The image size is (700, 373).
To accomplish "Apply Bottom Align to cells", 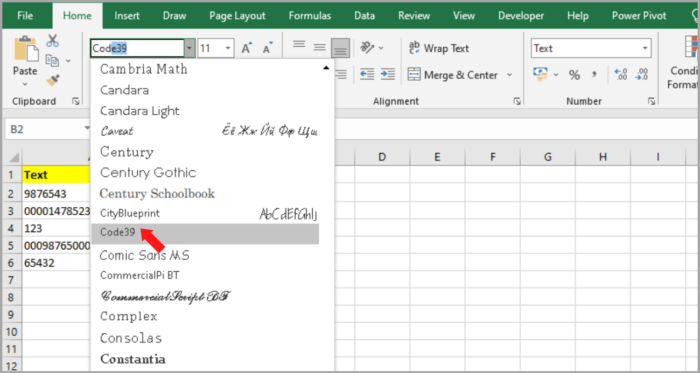I will coord(340,48).
